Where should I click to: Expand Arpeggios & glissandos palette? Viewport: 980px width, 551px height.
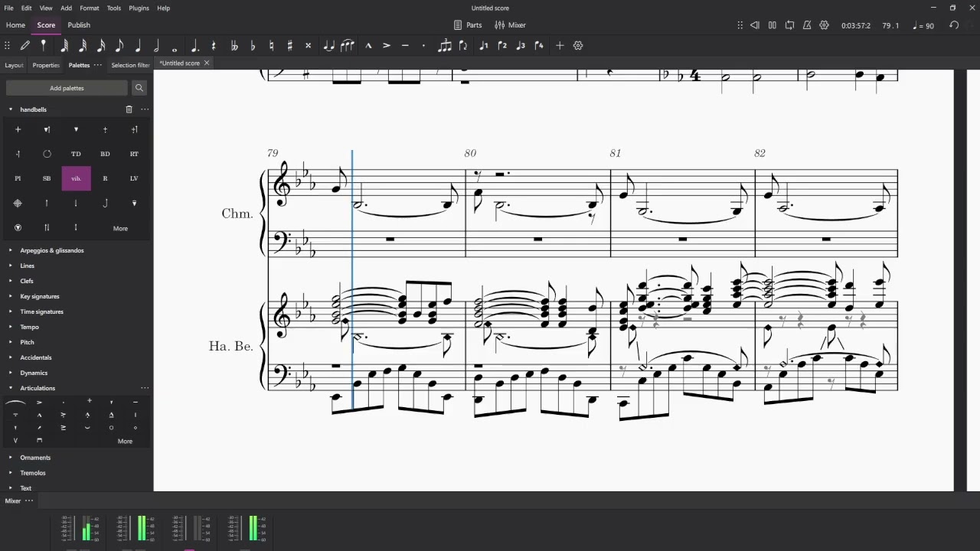(x=11, y=250)
